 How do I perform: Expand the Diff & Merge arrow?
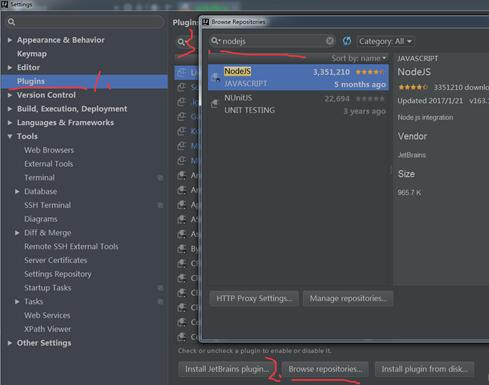[17, 233]
